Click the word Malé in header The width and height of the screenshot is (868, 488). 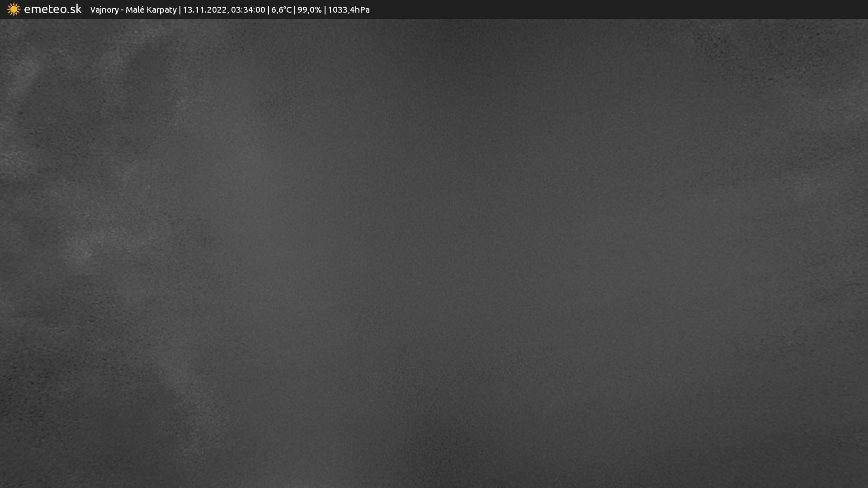pyautogui.click(x=134, y=9)
